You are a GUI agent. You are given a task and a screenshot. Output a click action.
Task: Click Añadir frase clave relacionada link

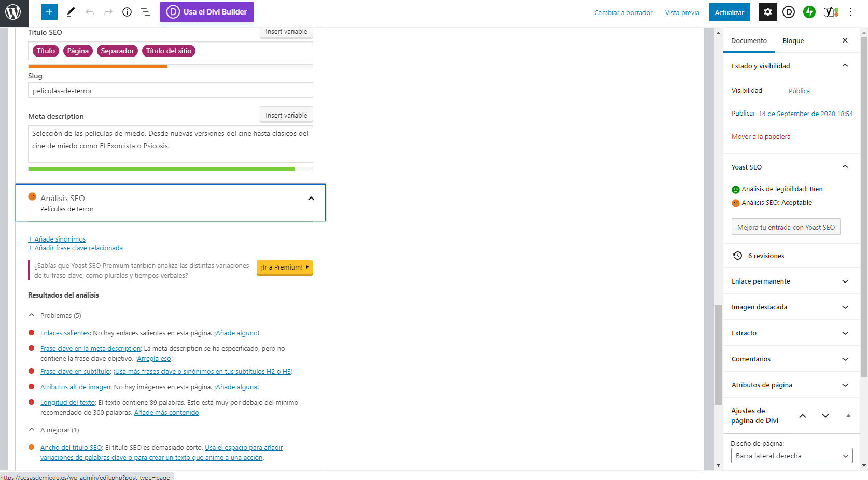pos(76,248)
